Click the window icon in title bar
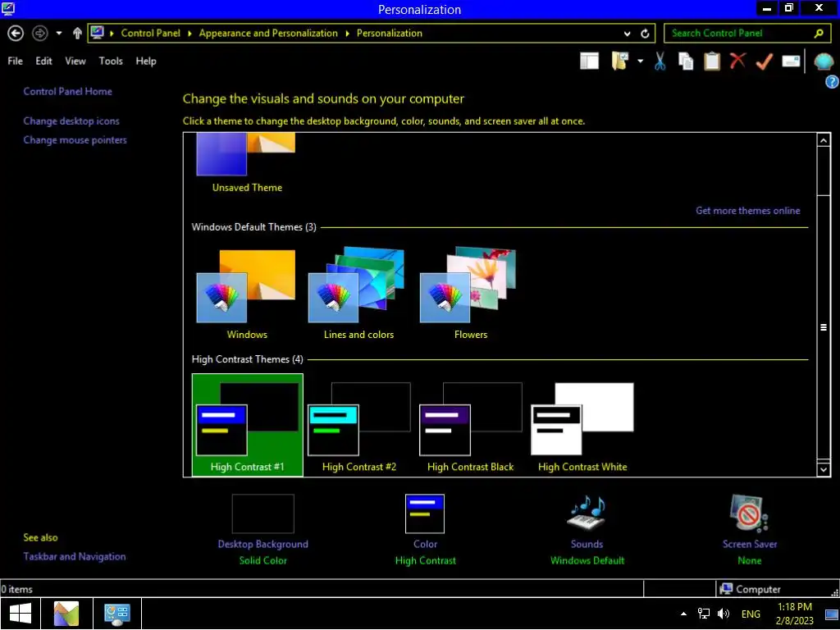The image size is (840, 630). (x=8, y=8)
